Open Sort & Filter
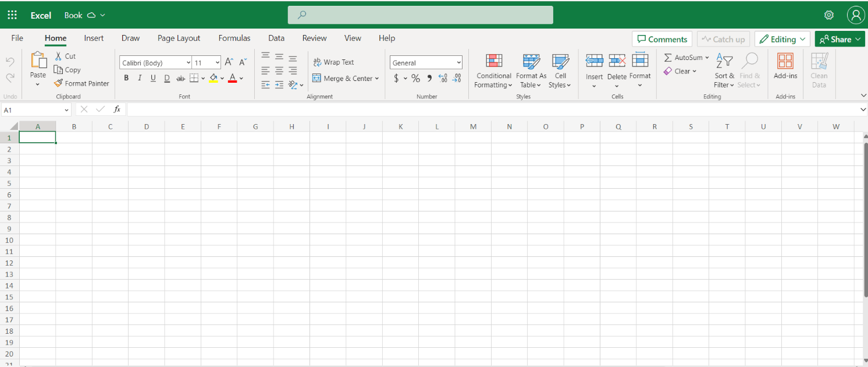This screenshot has height=367, width=868. 724,71
